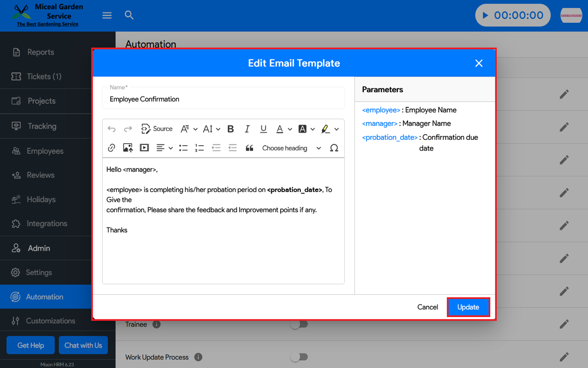The width and height of the screenshot is (588, 368).
Task: Apply italic formatting in editor toolbar
Action: coord(247,129)
